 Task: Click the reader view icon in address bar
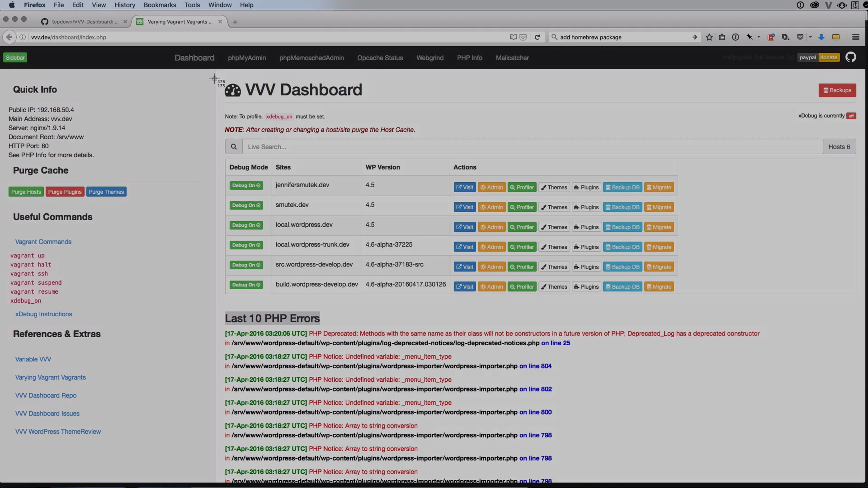tap(513, 37)
